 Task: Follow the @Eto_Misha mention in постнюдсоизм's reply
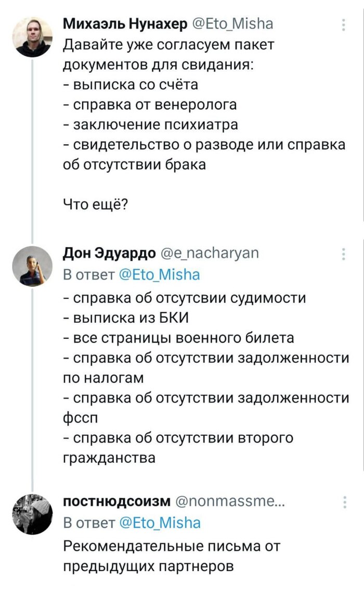(x=160, y=522)
